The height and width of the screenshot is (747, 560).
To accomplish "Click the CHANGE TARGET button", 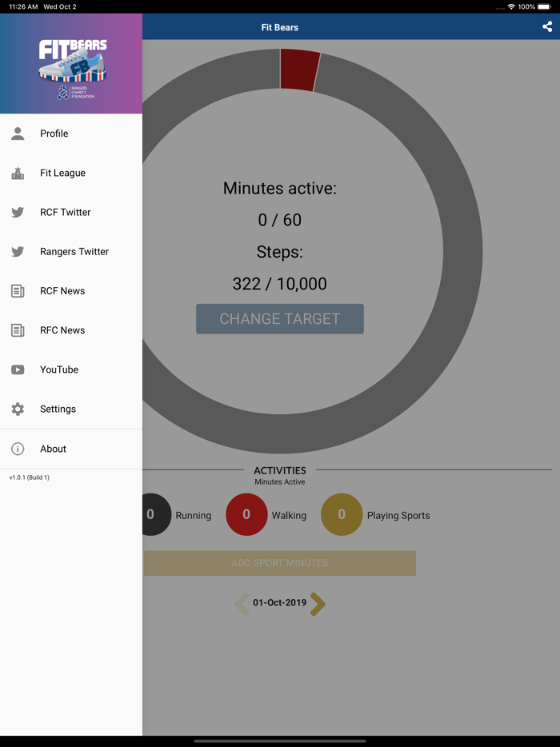I will [280, 318].
